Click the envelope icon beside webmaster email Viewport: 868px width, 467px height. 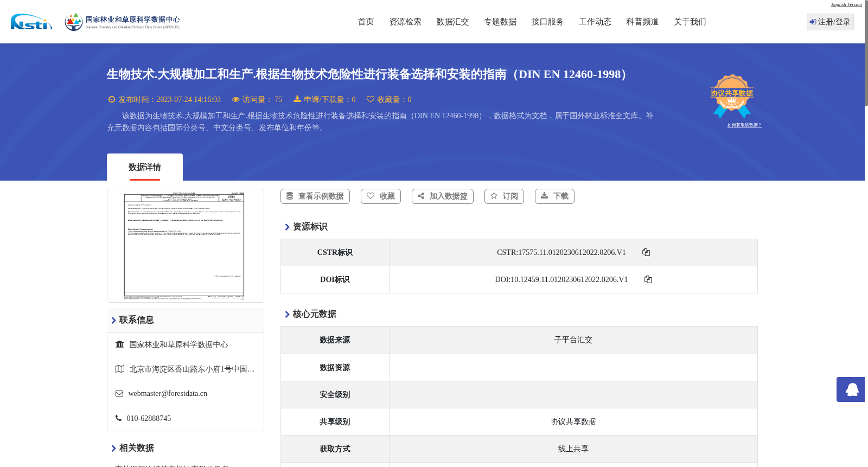119,394
